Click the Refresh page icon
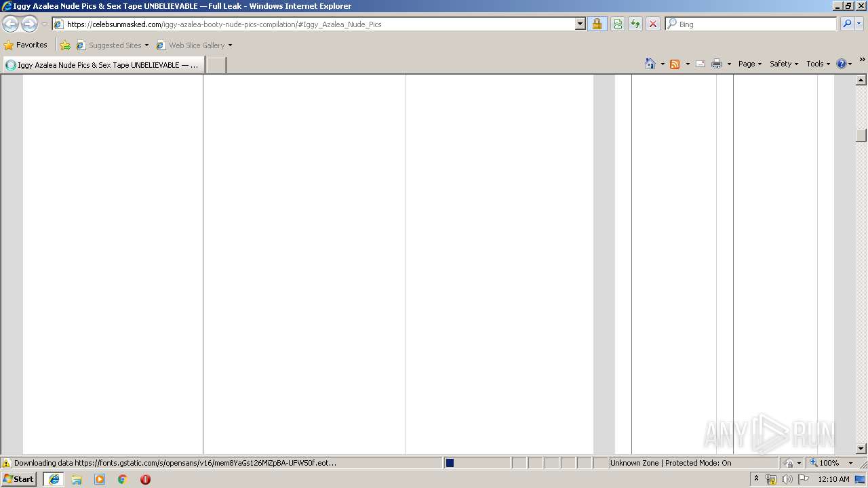 click(635, 24)
